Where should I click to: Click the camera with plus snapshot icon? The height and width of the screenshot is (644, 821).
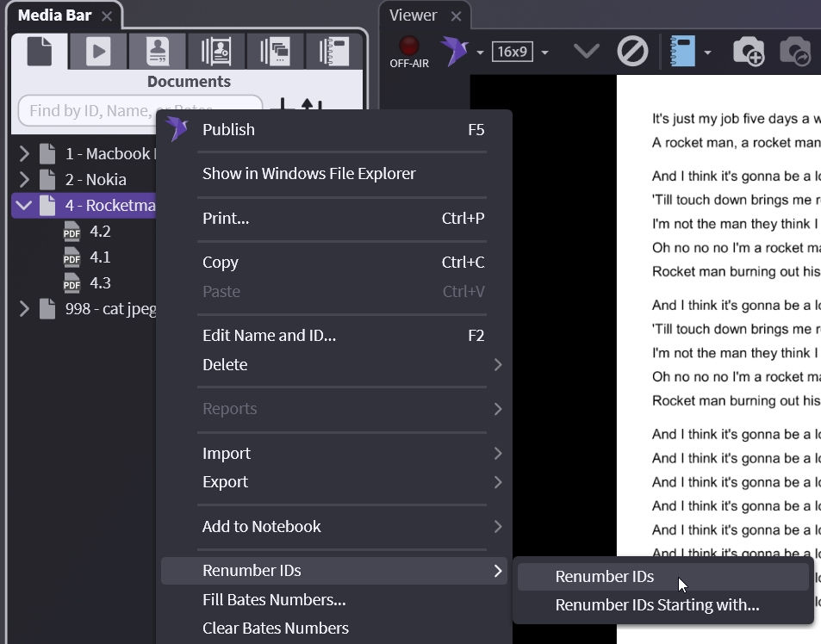coord(748,52)
